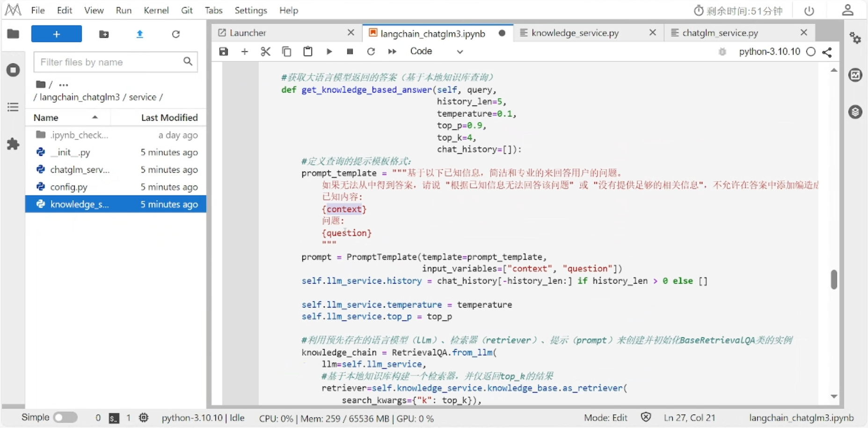Restart kernel and run all cells
The height and width of the screenshot is (428, 868).
[392, 52]
